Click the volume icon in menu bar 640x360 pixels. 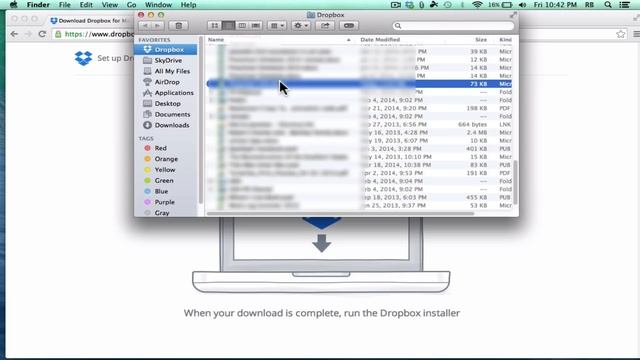(522, 5)
